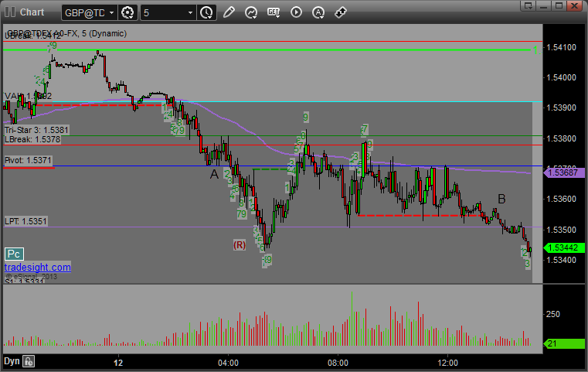Open the time template clock menu
The width and height of the screenshot is (588, 372).
(206, 13)
